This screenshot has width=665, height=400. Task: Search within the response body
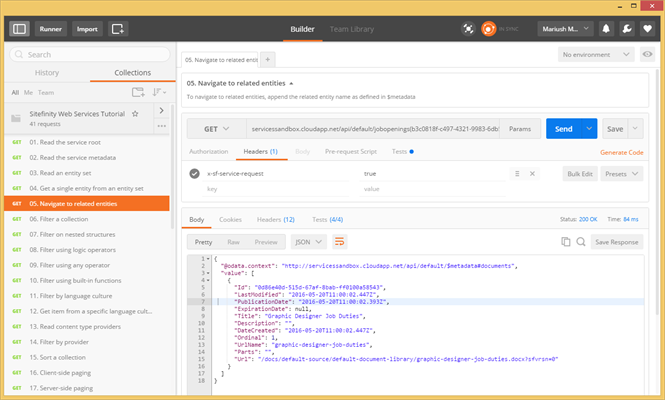click(580, 241)
